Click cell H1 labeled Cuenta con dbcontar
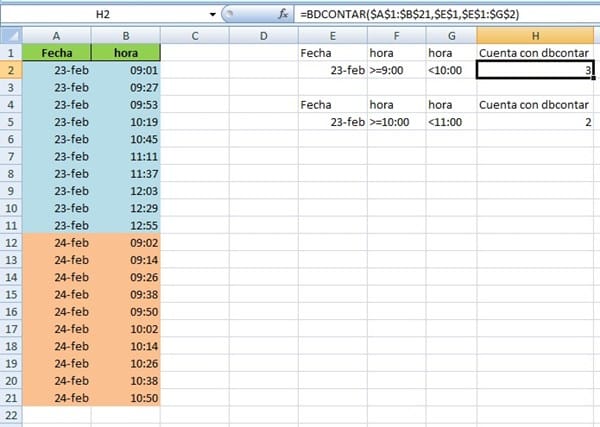Screen dimensions: 600x427 [x=537, y=53]
